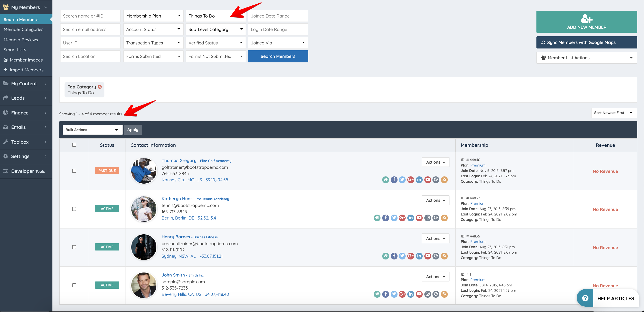Click Thomas Gregory's RSS feed icon

coord(444,180)
